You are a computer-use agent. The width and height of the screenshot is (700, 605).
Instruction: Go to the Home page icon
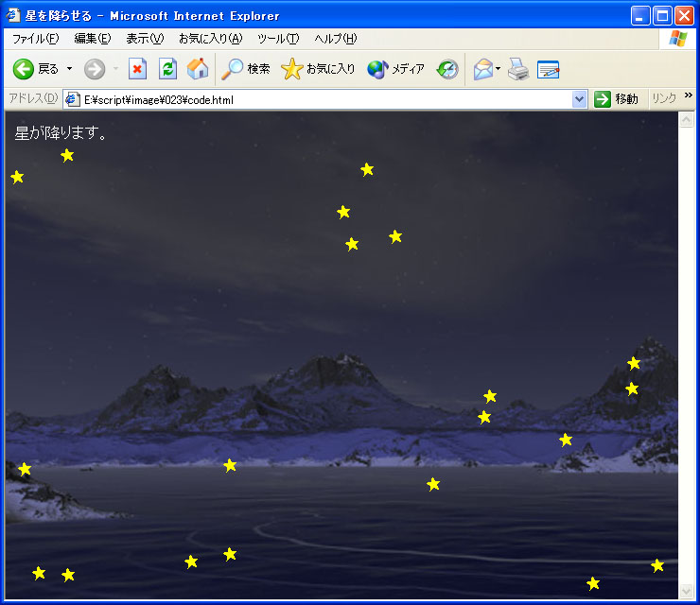tap(198, 69)
